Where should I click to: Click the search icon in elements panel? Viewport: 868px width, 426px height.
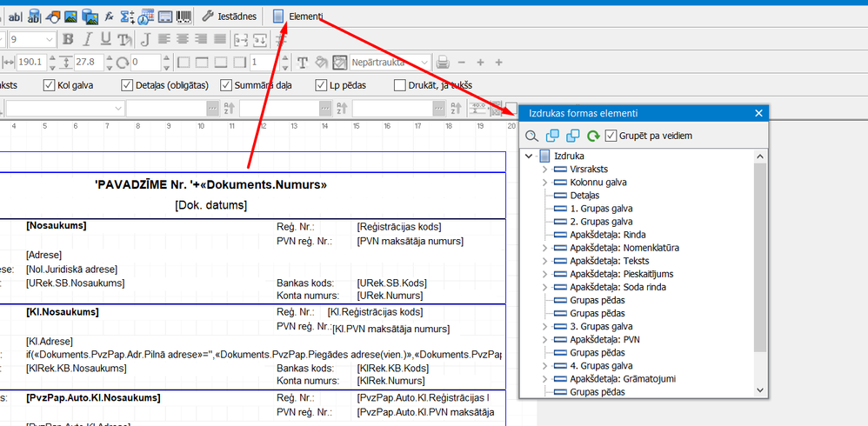[x=532, y=136]
